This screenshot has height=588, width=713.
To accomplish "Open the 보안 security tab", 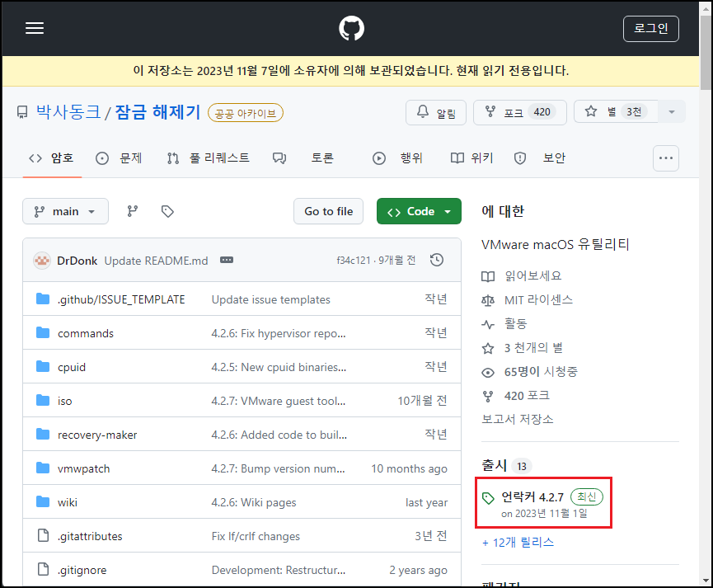I will click(x=540, y=158).
